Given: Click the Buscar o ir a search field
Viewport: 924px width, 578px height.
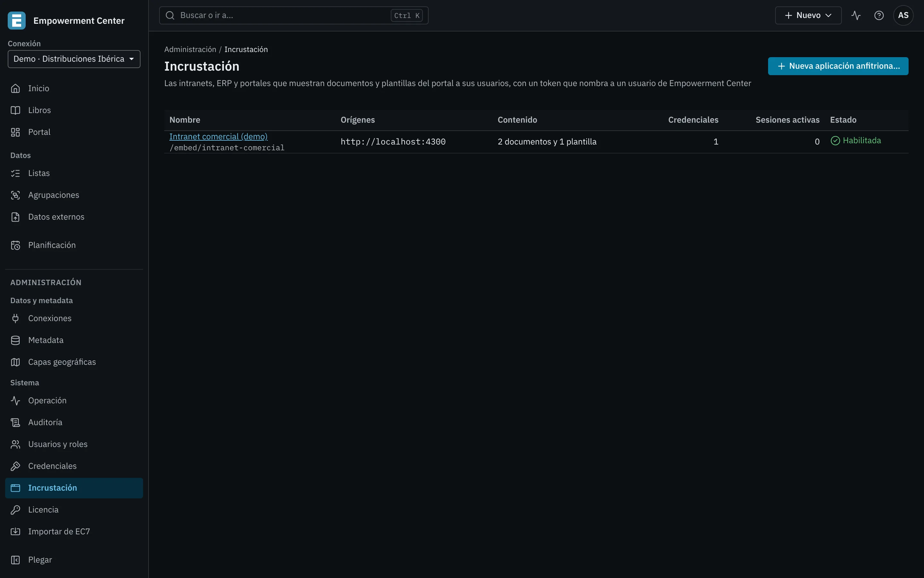Looking at the screenshot, I should [294, 15].
